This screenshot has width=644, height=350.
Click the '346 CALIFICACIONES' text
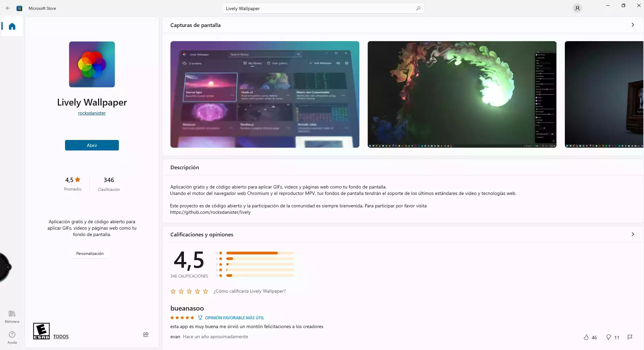[189, 276]
